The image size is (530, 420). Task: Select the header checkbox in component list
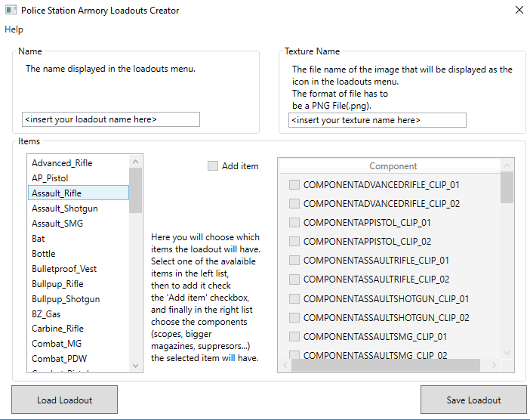pos(294,166)
